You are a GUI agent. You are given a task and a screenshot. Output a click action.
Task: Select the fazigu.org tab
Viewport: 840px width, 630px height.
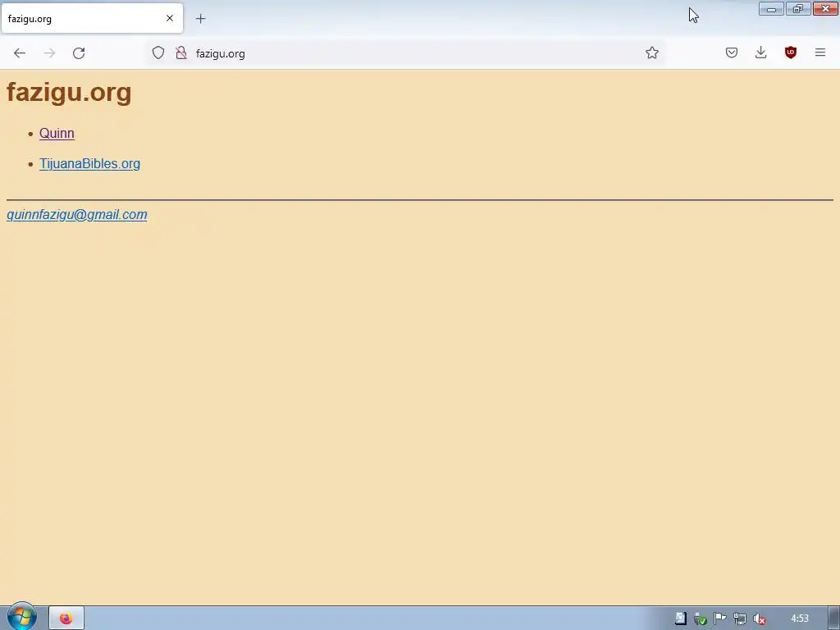tap(92, 18)
